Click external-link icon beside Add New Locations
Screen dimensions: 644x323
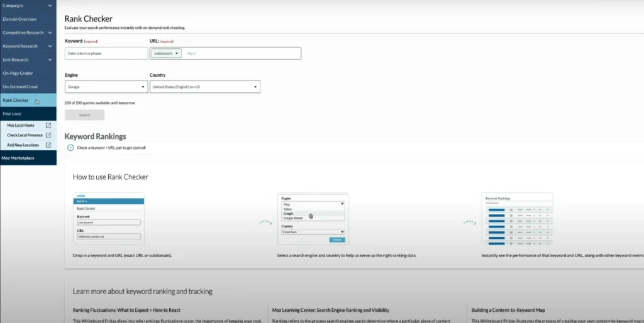[48, 145]
